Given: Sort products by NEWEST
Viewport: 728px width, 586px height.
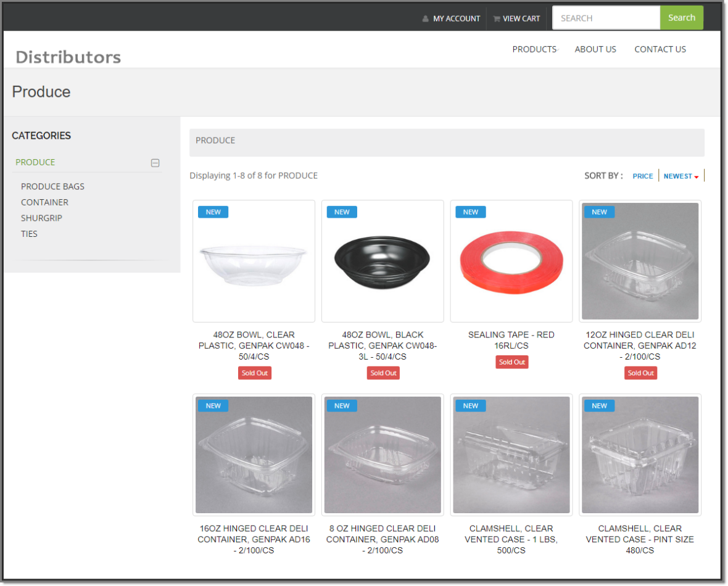Looking at the screenshot, I should (x=677, y=176).
